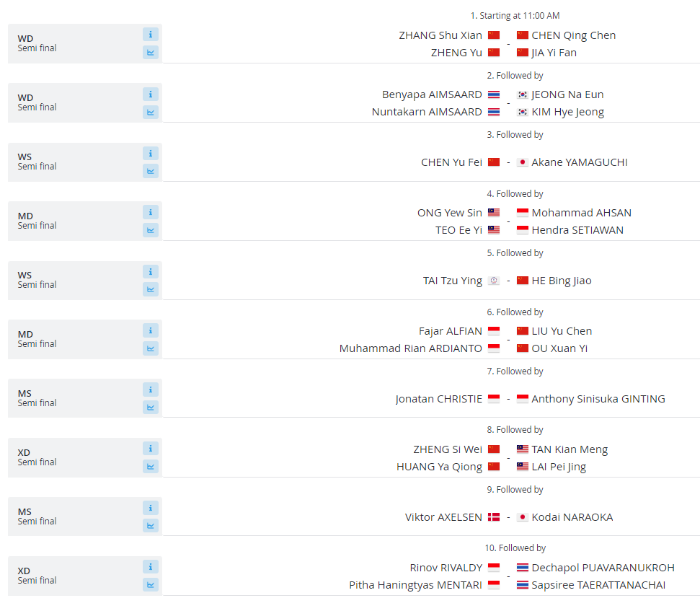This screenshot has height=598, width=700.
Task: Click info icon for Christie vs Ginting match
Action: click(x=150, y=390)
